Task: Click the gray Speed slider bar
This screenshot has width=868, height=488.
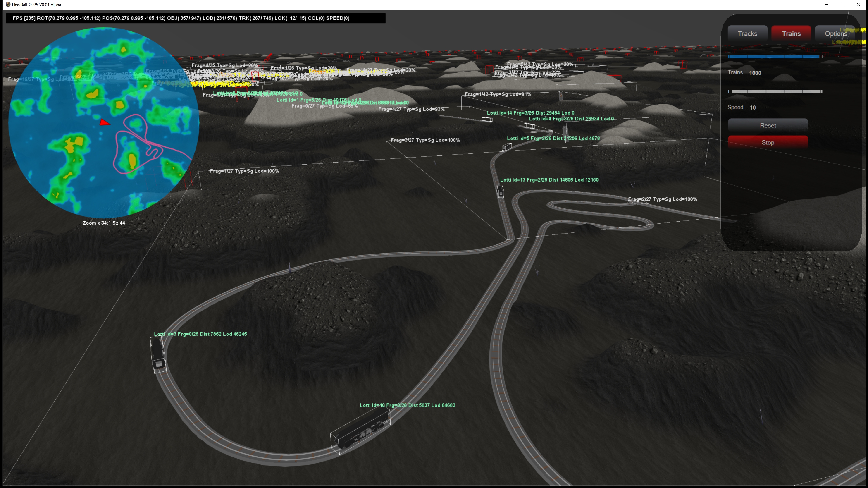Action: 776,92
